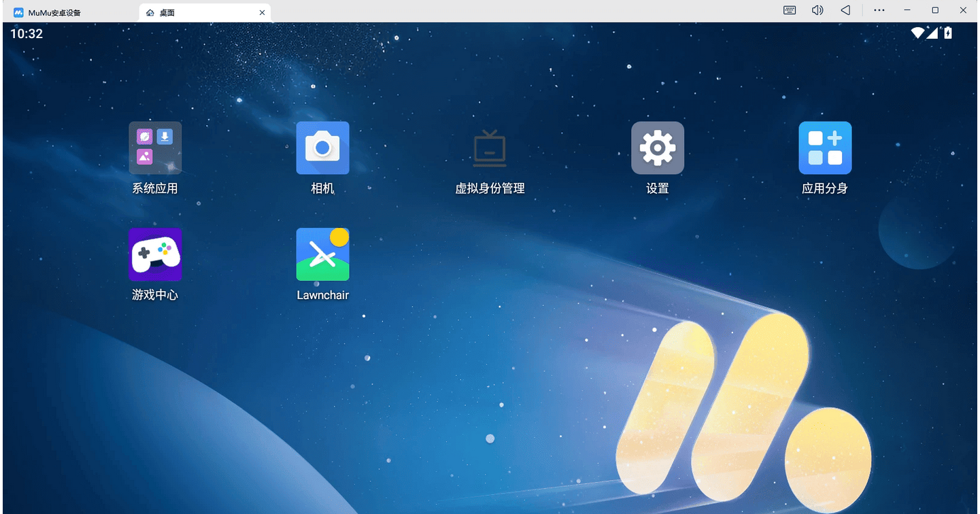
Task: Click the battery charging status icon
Action: click(x=948, y=33)
